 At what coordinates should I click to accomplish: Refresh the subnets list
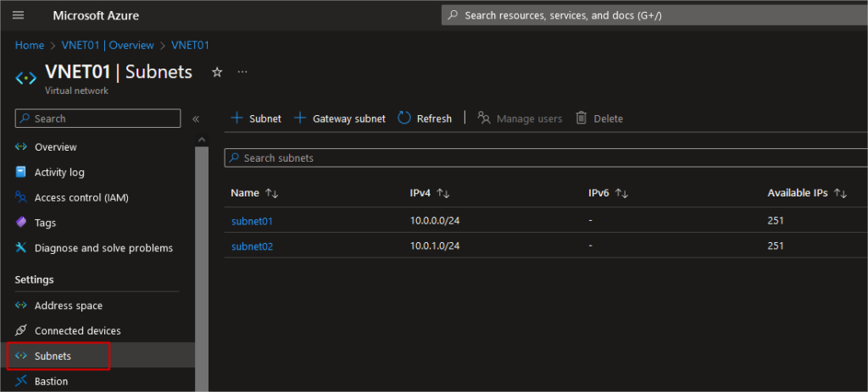coord(425,119)
